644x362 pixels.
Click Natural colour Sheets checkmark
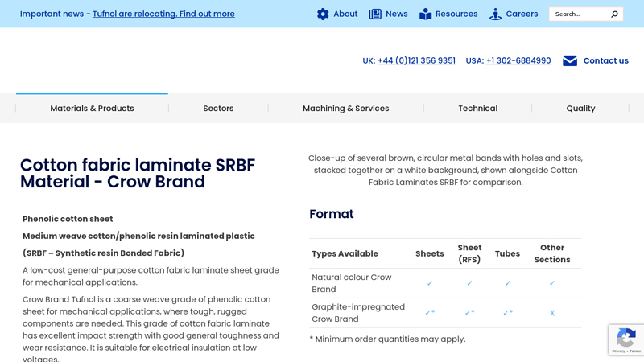(x=430, y=283)
